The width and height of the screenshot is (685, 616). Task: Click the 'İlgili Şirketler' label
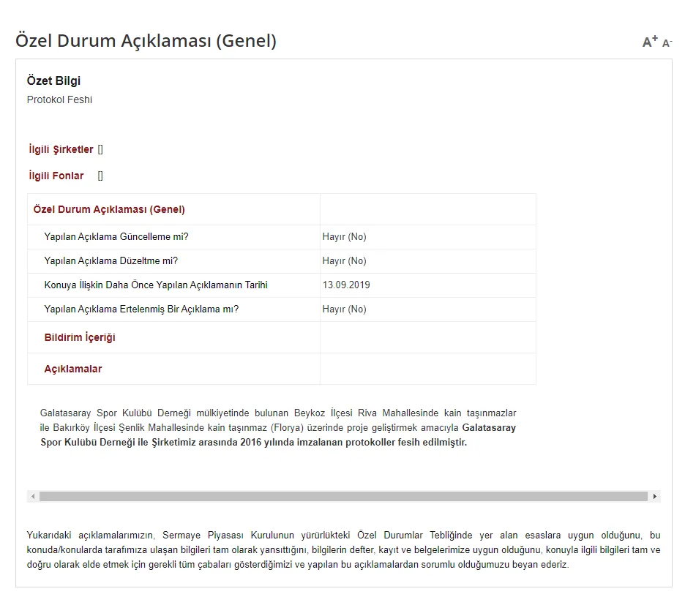point(61,149)
